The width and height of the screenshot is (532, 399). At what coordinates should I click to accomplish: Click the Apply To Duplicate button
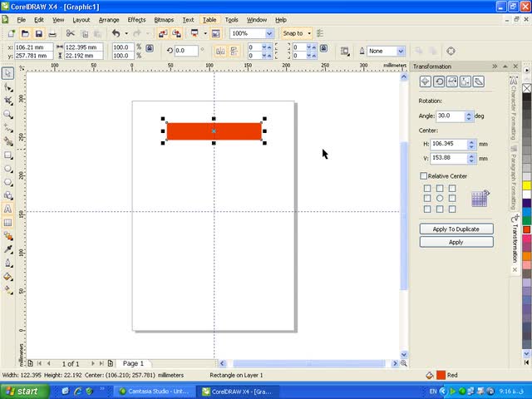[456, 229]
